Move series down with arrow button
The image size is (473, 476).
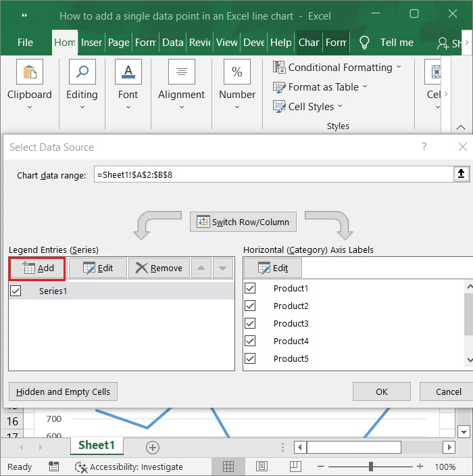(222, 268)
